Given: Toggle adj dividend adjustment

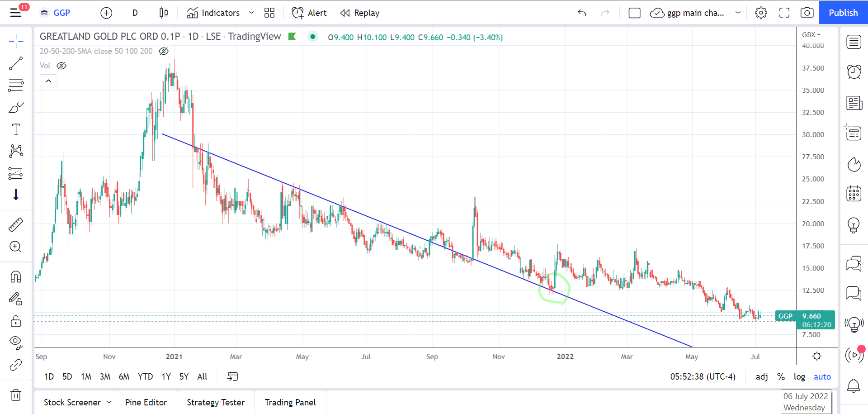Looking at the screenshot, I should point(762,376).
